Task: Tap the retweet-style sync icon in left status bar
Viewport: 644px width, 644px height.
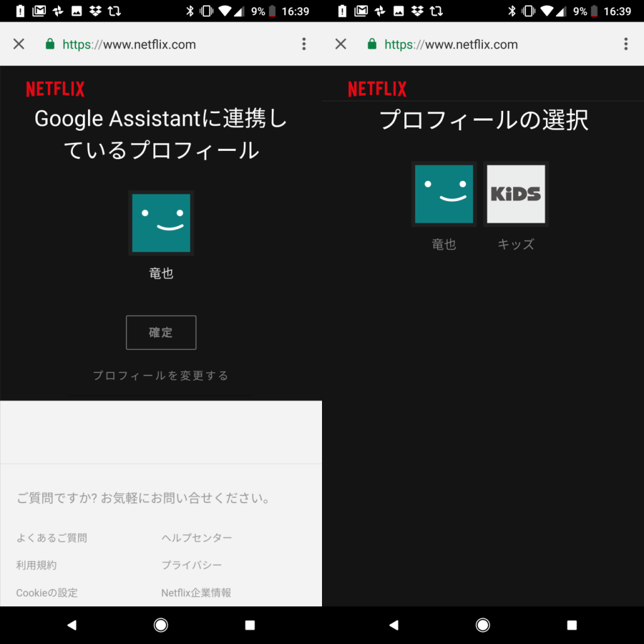Action: 114,11
